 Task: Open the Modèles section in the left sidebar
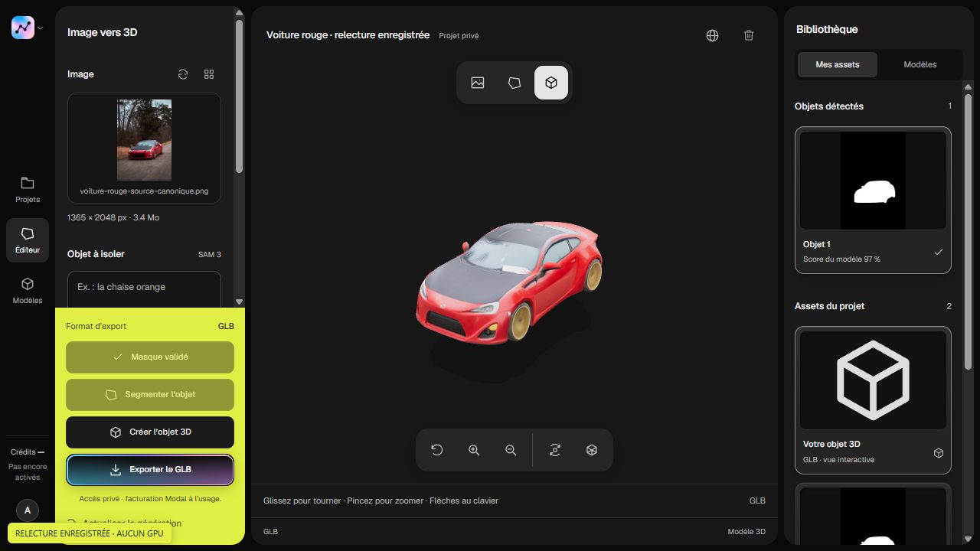(28, 291)
